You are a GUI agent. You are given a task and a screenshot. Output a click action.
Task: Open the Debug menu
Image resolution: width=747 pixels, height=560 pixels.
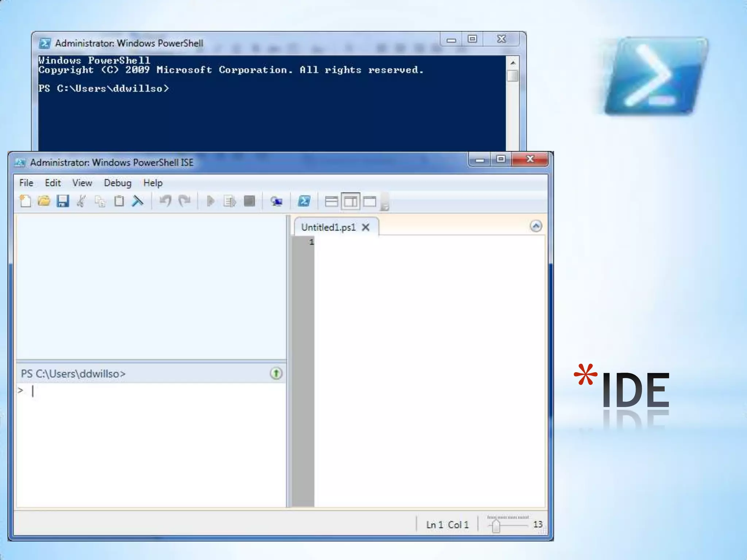coord(117,183)
